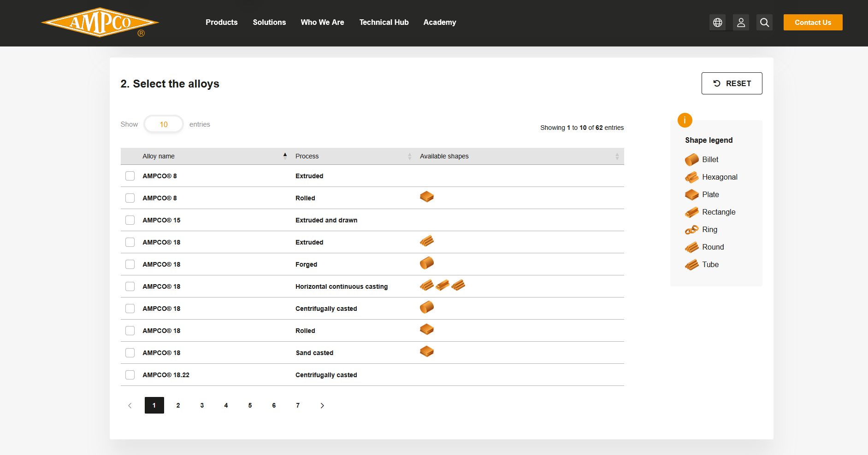Click the "Sand casted" process cell
The image size is (868, 455).
click(x=314, y=353)
